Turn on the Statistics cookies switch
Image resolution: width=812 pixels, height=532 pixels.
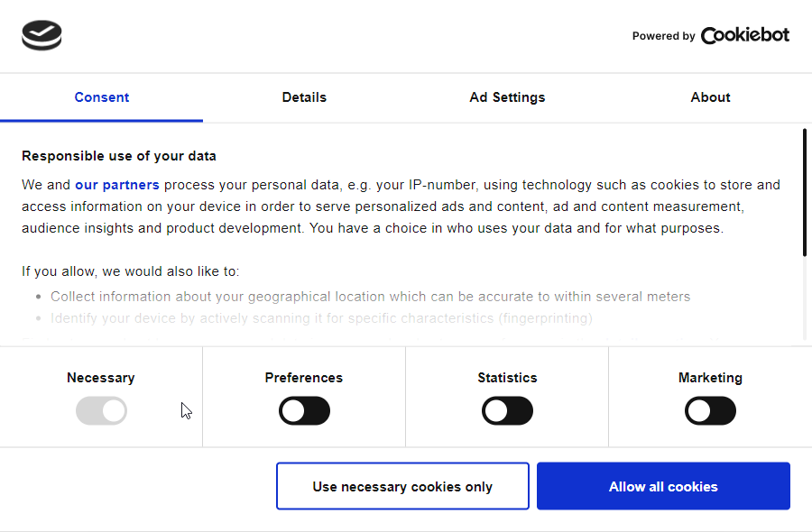(x=507, y=410)
